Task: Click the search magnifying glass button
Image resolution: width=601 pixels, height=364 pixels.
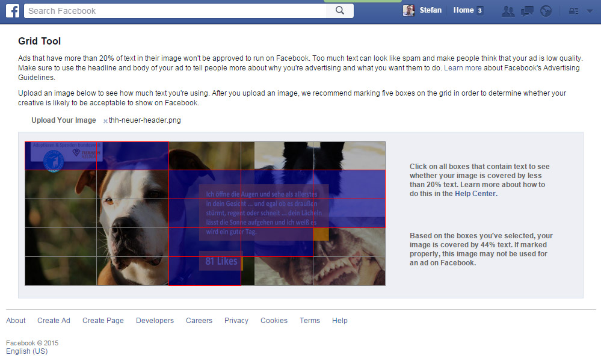Action: point(340,10)
